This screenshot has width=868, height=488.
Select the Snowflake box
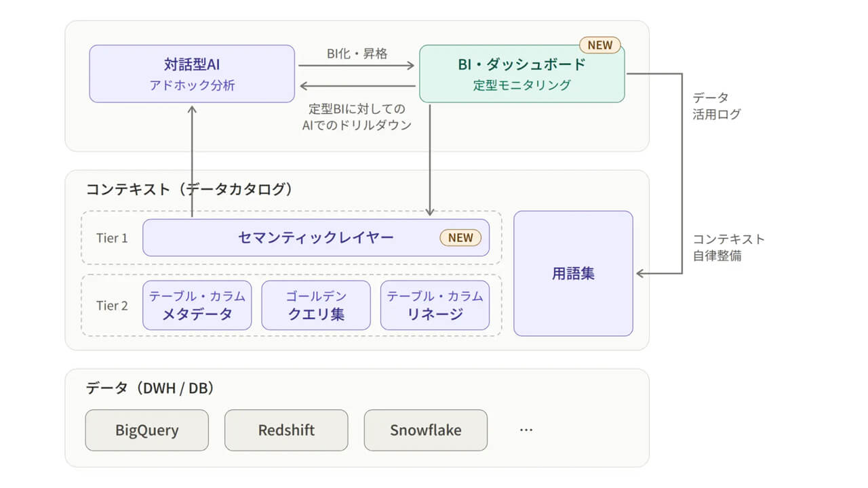pos(426,430)
